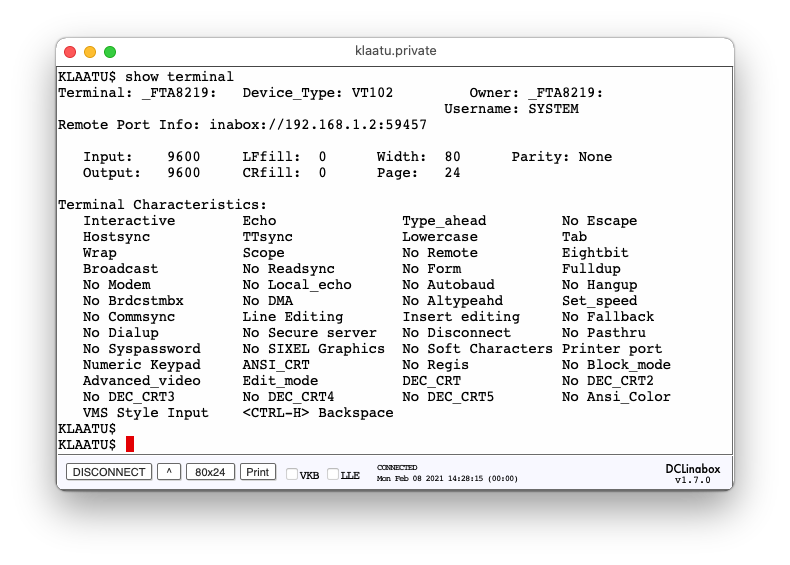Click the 'show terminal' command text
This screenshot has height=565, width=790.
[179, 77]
